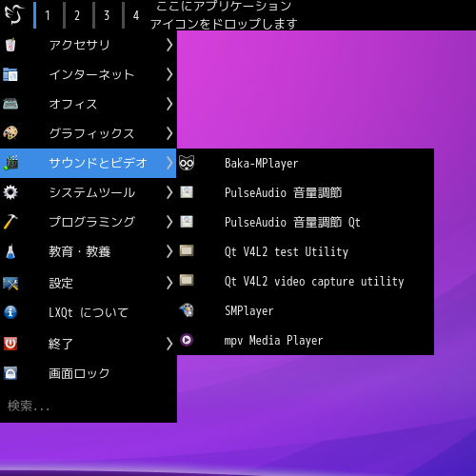476x476 pixels.
Task: Expand the システムツール submenu arrow
Action: [169, 192]
